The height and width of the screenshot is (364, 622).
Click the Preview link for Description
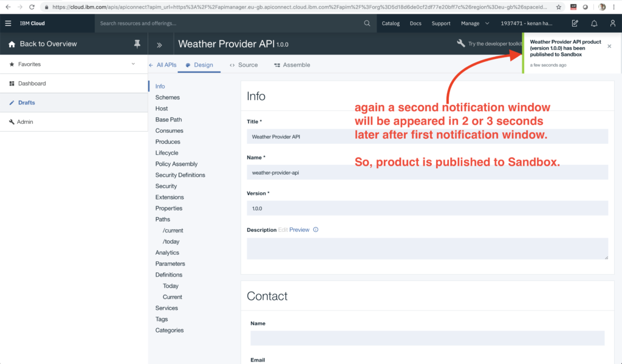pos(299,230)
